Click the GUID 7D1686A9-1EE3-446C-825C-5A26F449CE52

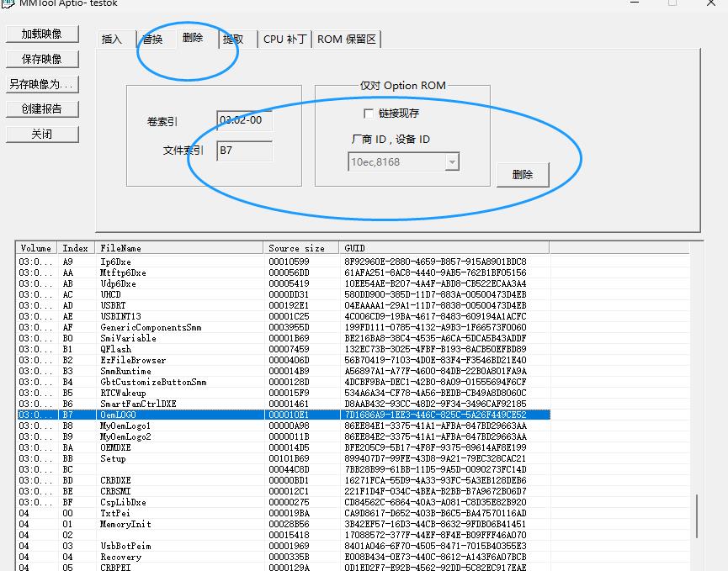click(435, 415)
